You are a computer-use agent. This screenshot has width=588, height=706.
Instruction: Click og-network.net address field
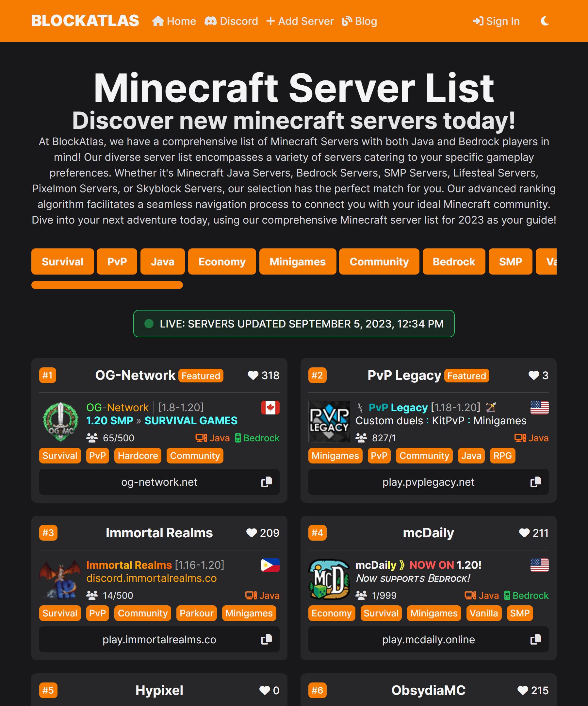tap(159, 482)
